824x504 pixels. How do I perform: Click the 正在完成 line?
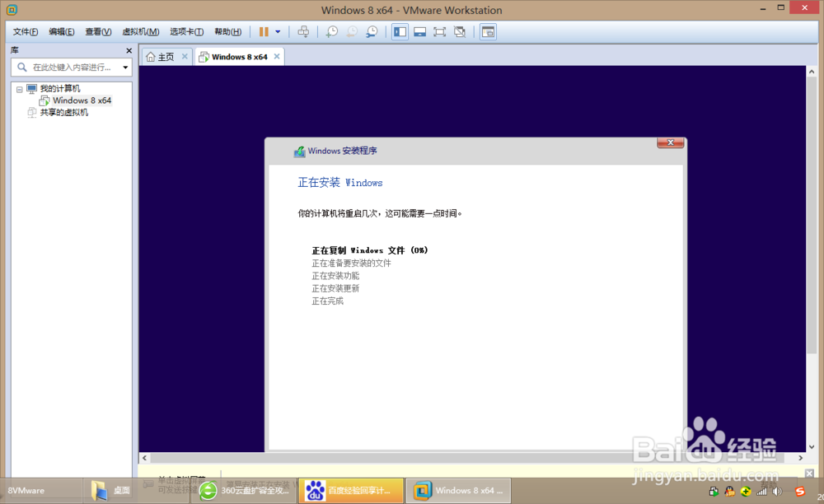click(327, 301)
